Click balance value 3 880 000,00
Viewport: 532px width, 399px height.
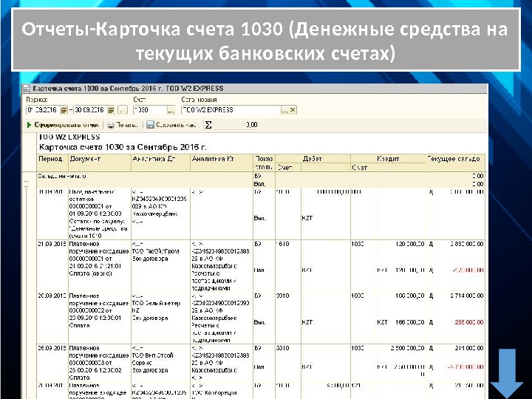tap(467, 244)
